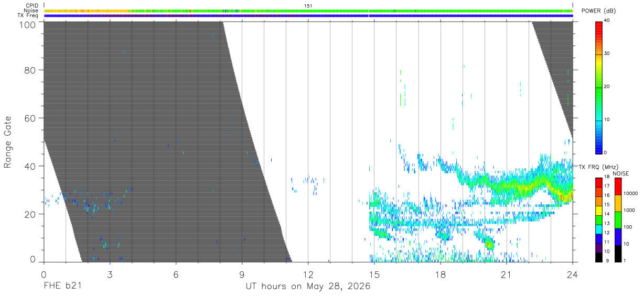Click the 'NOISE' legend title
Screen dimensions: 644x297
click(621, 173)
